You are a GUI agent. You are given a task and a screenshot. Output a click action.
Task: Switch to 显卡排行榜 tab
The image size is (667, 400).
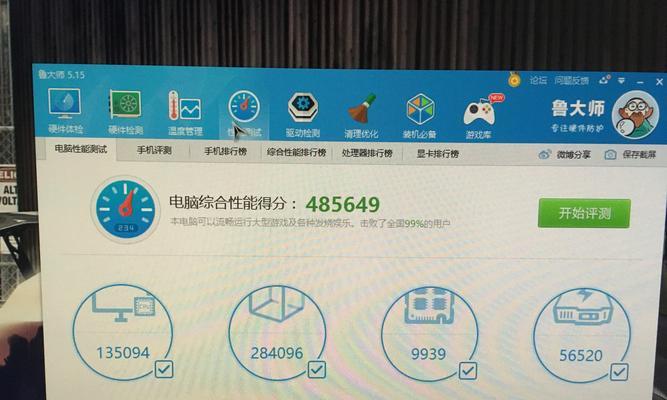[438, 154]
